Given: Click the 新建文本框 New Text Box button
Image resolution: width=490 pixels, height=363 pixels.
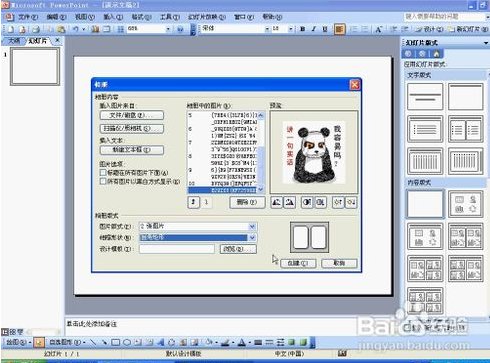Looking at the screenshot, I should click(132, 150).
